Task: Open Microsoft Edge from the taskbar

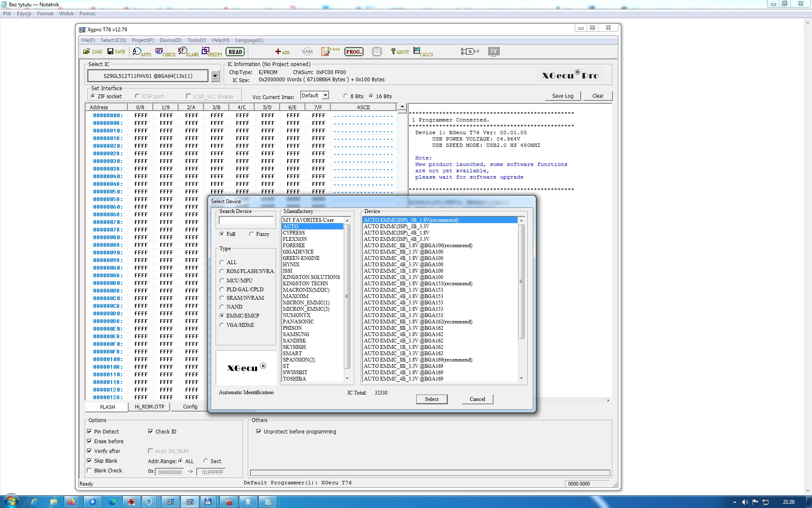Action: click(112, 502)
